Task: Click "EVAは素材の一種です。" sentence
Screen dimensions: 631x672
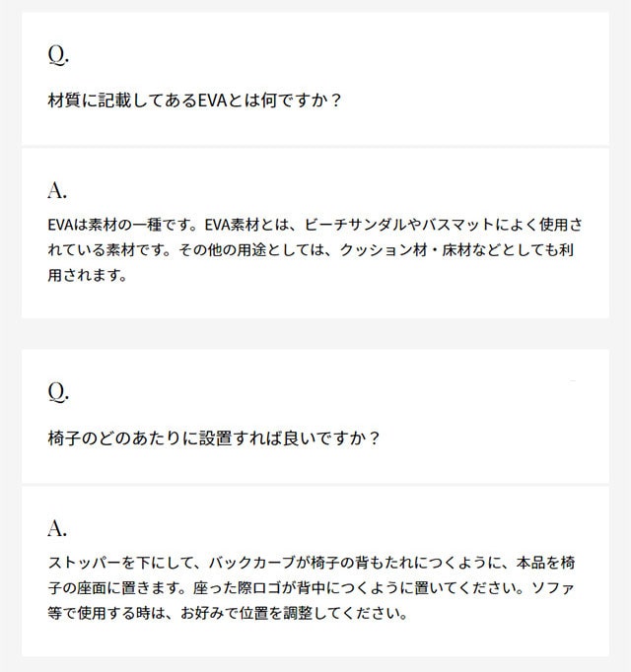Action: click(x=116, y=224)
